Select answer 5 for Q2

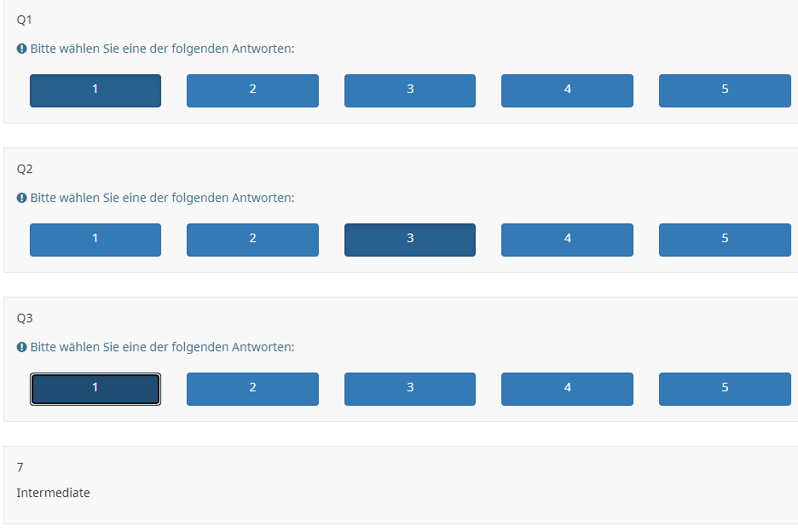click(x=725, y=240)
